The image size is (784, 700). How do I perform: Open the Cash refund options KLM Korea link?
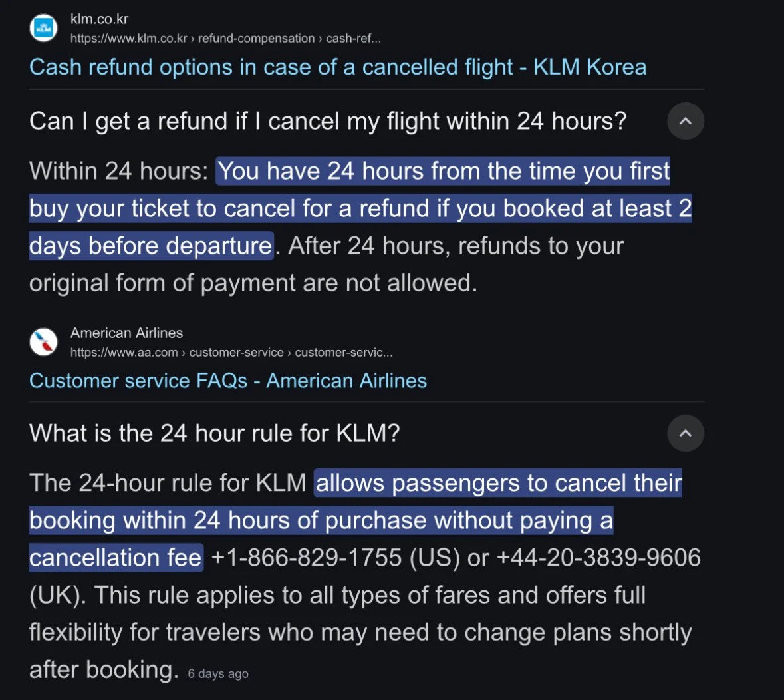(337, 67)
